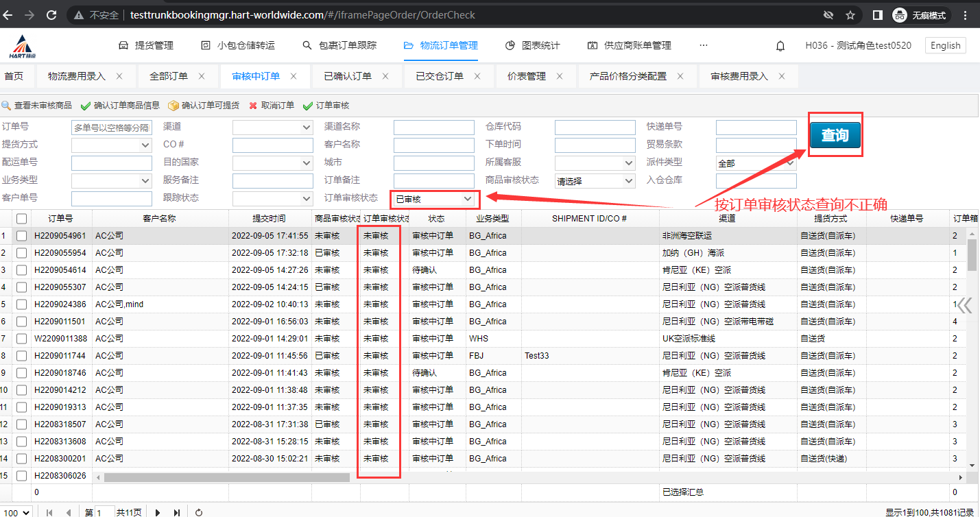The width and height of the screenshot is (980, 517).
Task: Switch language with English button
Action: 946,46
